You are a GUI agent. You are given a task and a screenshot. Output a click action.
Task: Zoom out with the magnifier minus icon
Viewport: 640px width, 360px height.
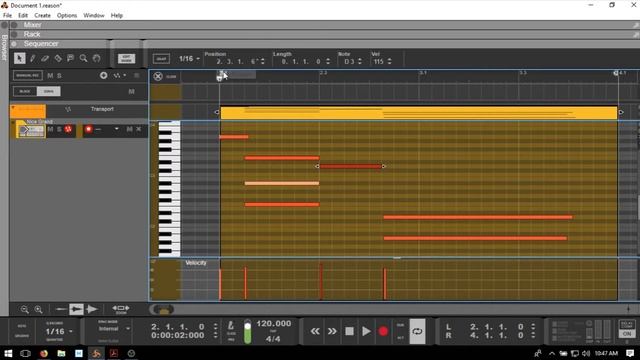point(24,309)
